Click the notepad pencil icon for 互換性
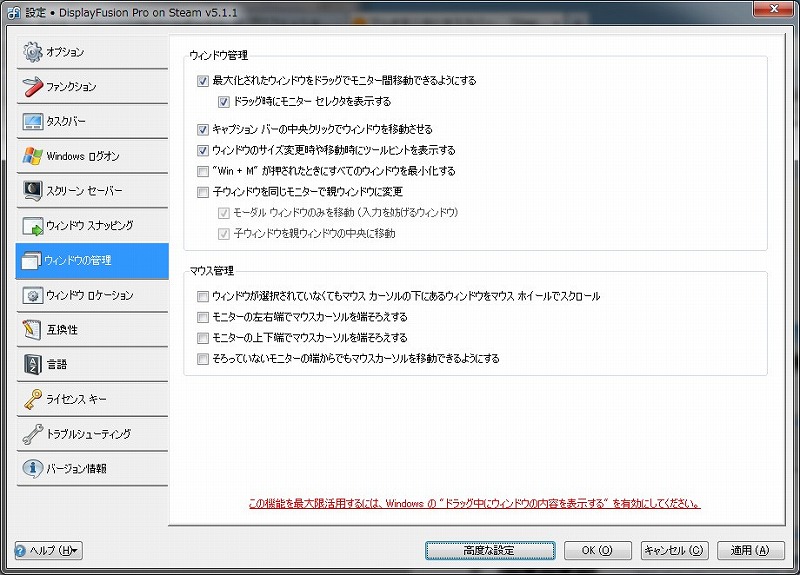The width and height of the screenshot is (800, 575). click(32, 330)
